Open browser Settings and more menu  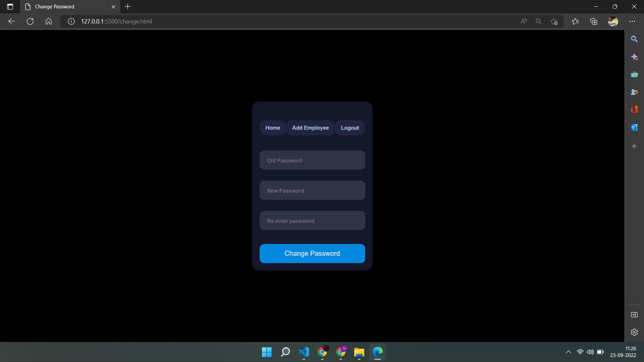633,21
